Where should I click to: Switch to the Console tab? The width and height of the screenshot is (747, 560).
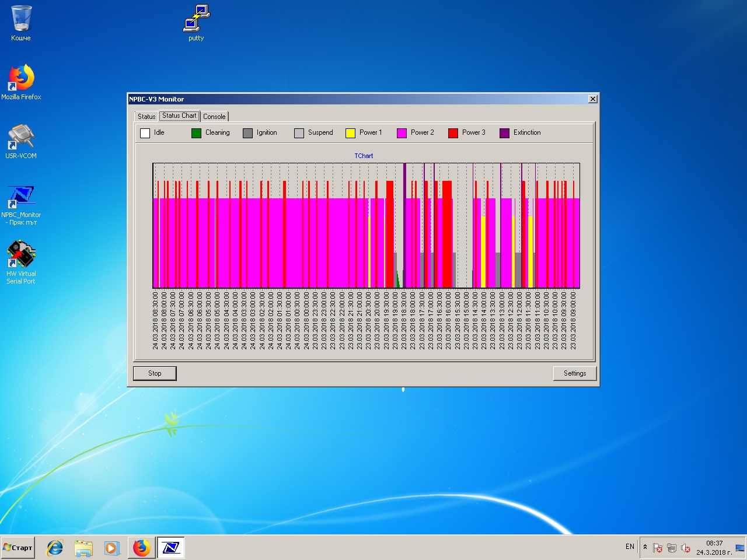pyautogui.click(x=214, y=117)
